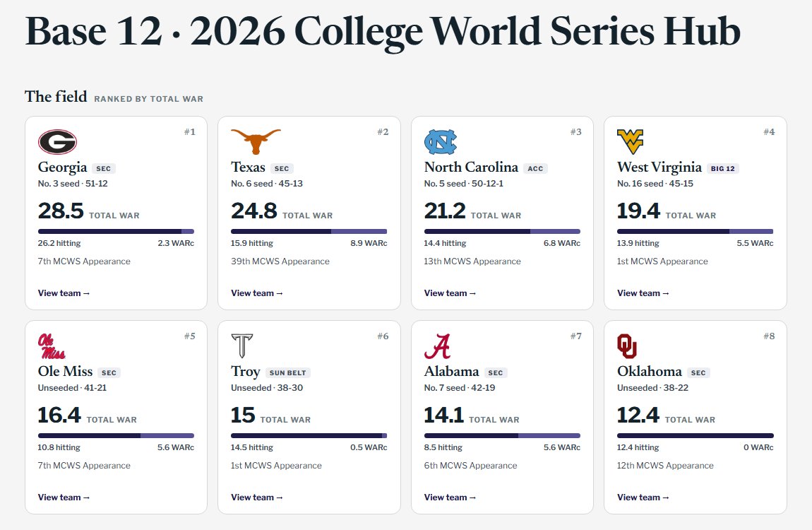
Task: Open View team link for Oklahoma
Action: point(643,497)
